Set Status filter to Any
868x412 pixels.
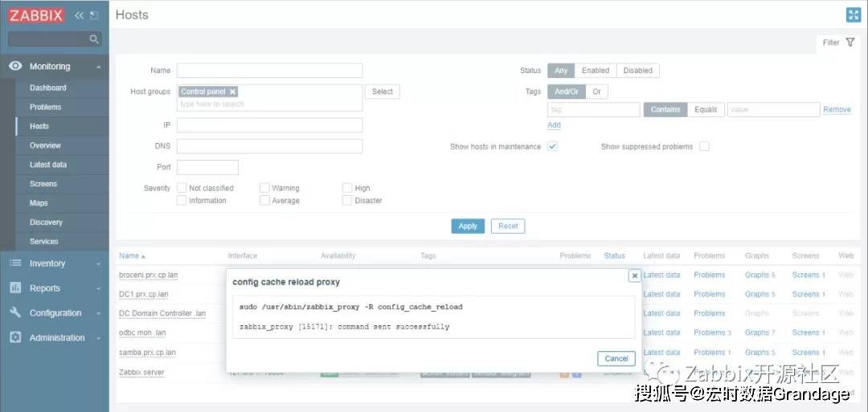(x=561, y=70)
